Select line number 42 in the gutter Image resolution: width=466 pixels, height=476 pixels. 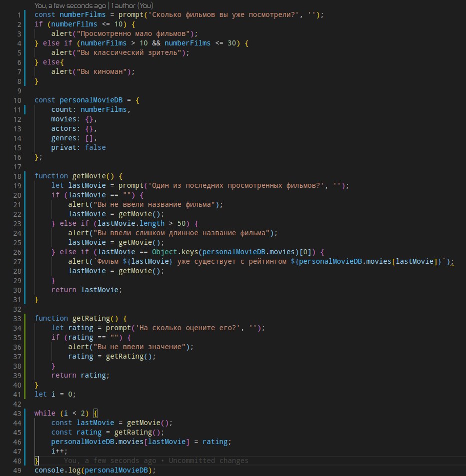pos(17,404)
